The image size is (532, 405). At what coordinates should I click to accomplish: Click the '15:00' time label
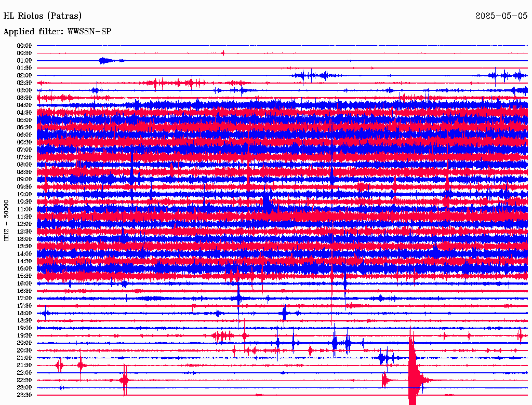click(24, 268)
